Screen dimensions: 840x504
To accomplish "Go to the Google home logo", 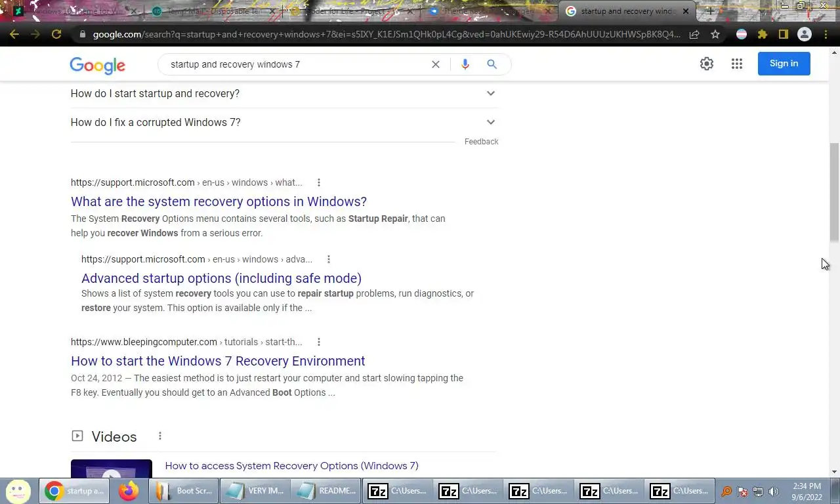I will [97, 65].
